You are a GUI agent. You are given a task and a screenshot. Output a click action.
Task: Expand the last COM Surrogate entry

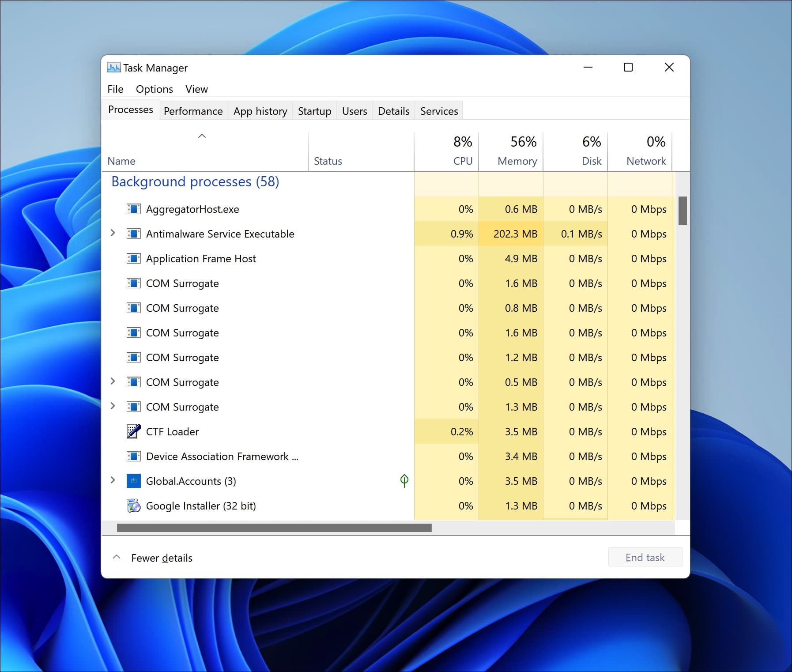113,407
